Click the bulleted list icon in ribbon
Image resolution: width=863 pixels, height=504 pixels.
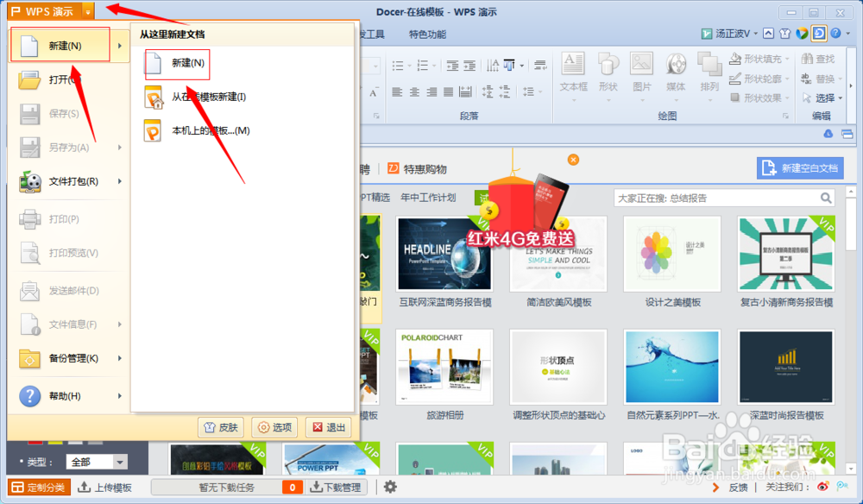[x=398, y=66]
